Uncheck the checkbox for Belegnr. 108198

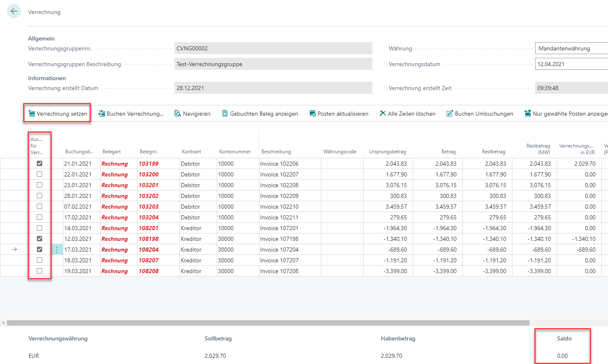[40, 239]
